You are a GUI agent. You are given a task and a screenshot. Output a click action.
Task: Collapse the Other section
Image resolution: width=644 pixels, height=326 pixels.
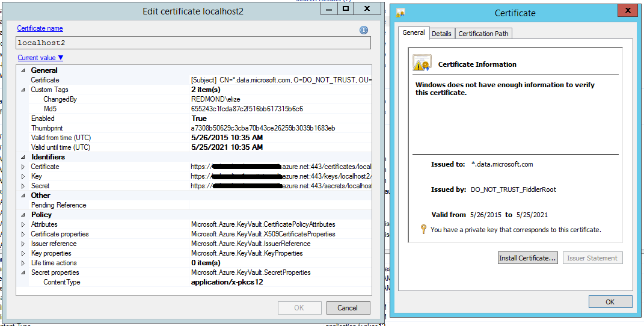tap(23, 195)
